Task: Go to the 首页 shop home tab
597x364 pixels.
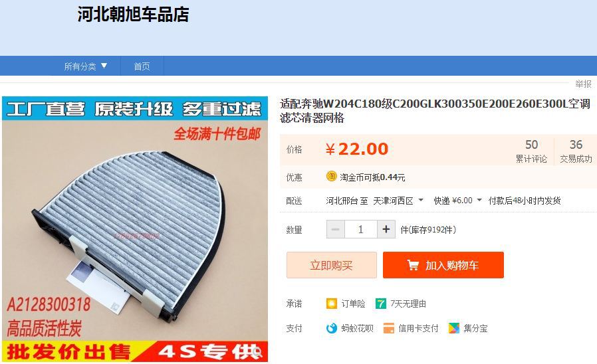Action: (x=142, y=66)
